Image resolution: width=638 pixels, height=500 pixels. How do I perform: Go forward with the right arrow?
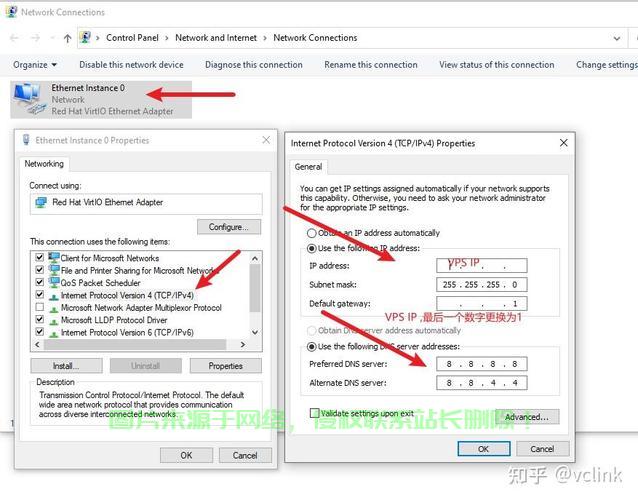coord(36,38)
